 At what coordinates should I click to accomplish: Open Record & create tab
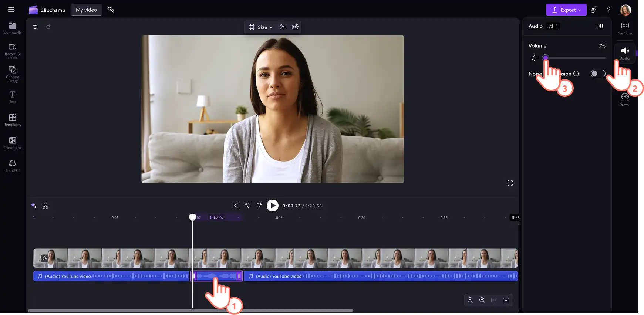click(x=13, y=51)
